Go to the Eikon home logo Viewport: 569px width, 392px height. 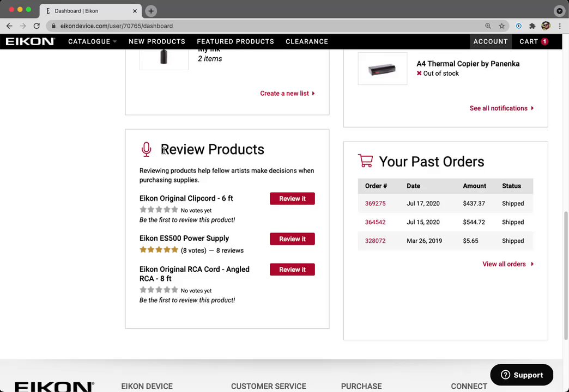(x=30, y=41)
